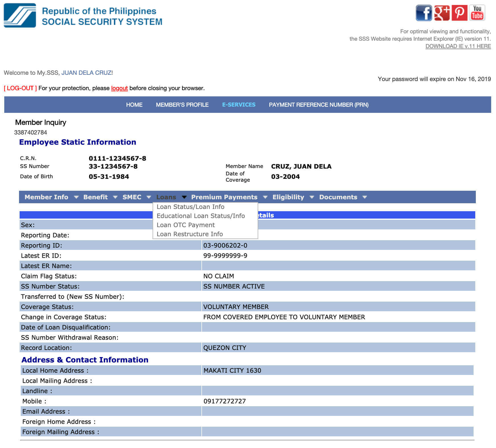Open PAYMENT REFERENCE NUMBER (PRN) tab
496x448 pixels.
(319, 105)
